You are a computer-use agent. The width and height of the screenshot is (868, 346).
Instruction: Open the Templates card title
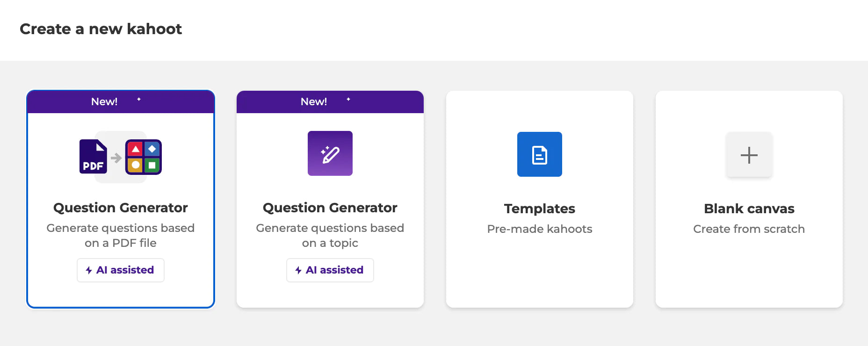coord(539,209)
